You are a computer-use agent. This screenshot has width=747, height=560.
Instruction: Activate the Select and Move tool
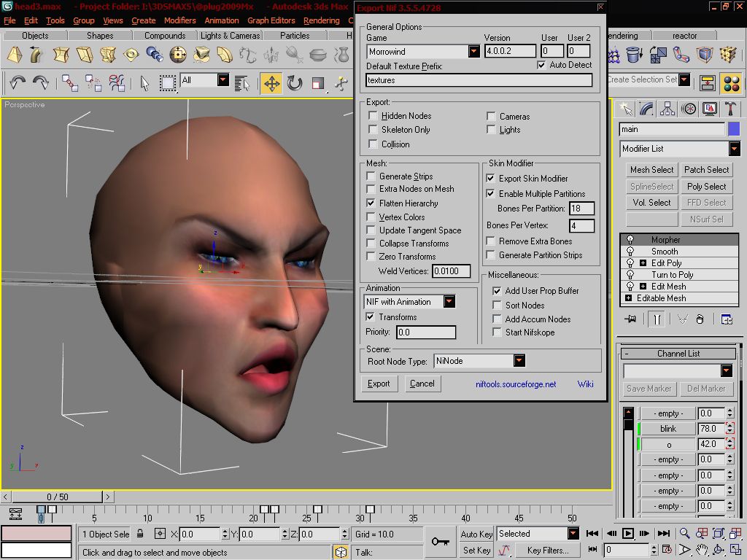[271, 83]
